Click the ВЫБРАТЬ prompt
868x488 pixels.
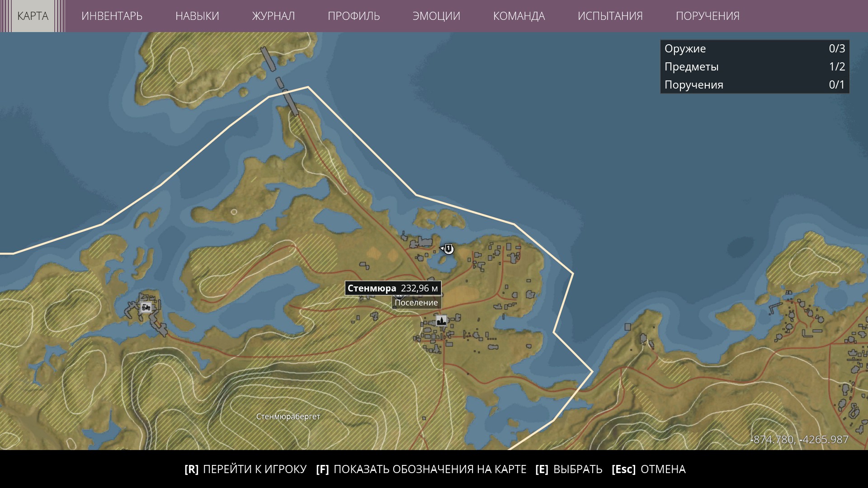[569, 469]
